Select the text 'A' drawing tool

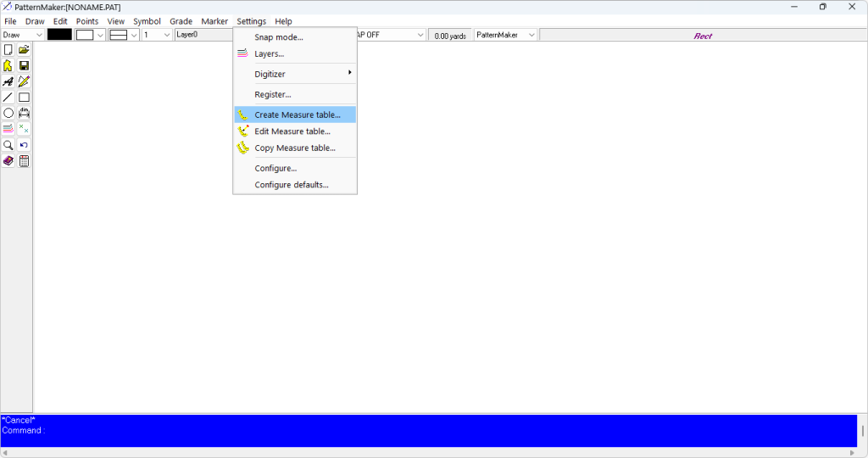(x=8, y=81)
